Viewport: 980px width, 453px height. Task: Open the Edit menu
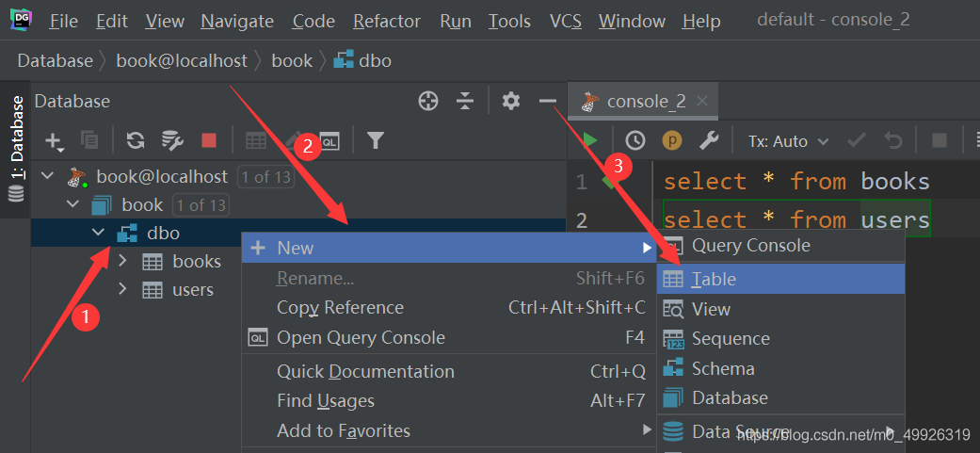[112, 22]
